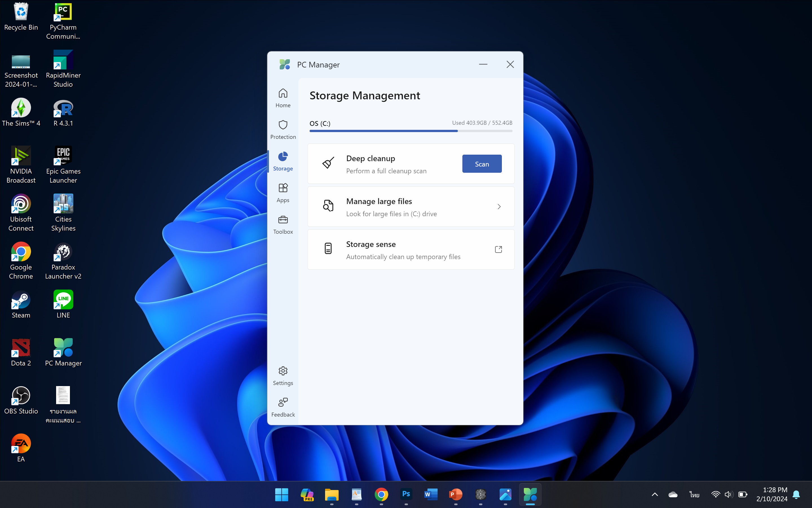Image resolution: width=812 pixels, height=508 pixels.
Task: Check battery status in system tray
Action: [743, 494]
